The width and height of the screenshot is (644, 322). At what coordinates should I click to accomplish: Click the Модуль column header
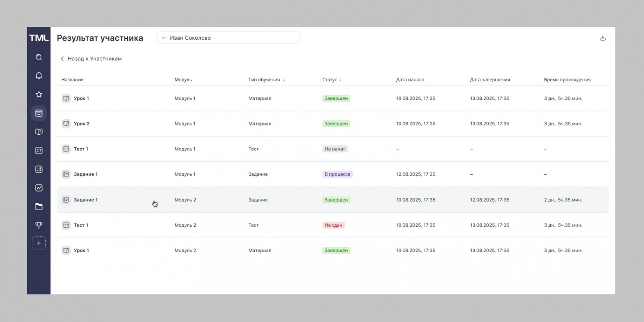[x=183, y=80]
